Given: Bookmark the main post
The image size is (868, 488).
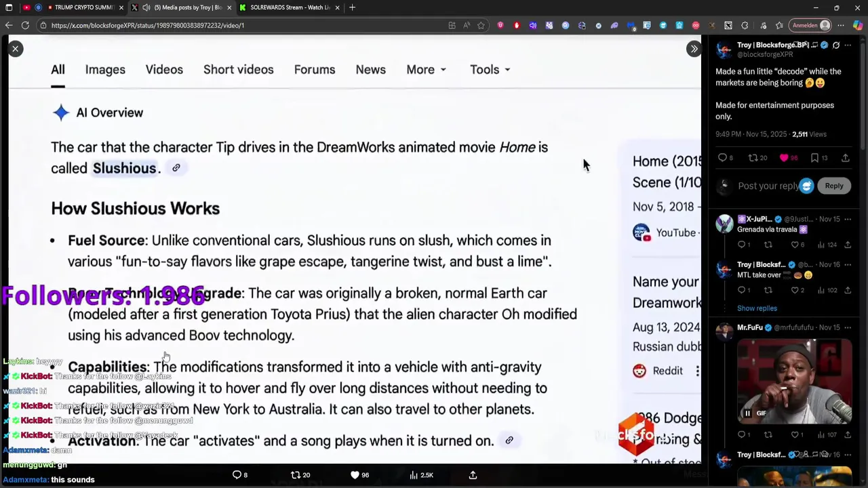Looking at the screenshot, I should tap(814, 158).
